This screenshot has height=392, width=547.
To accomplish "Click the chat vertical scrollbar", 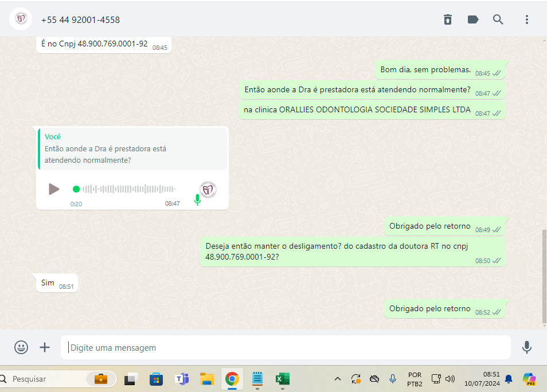I will (544, 276).
